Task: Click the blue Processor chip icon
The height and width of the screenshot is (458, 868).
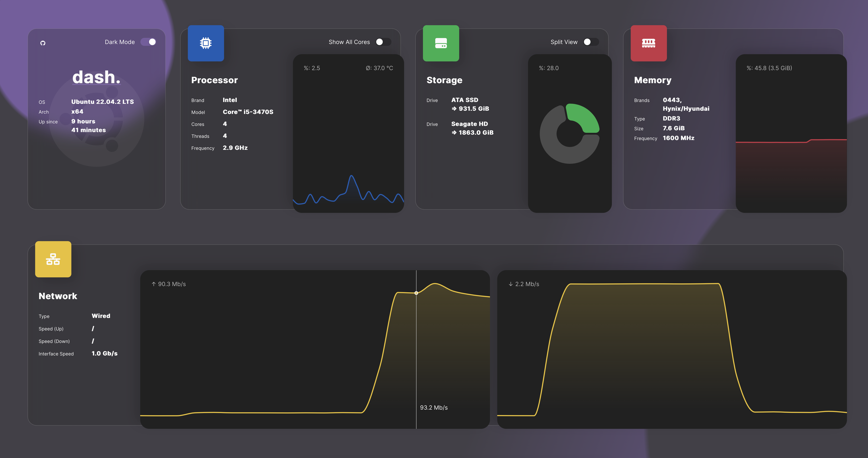Action: click(x=206, y=43)
